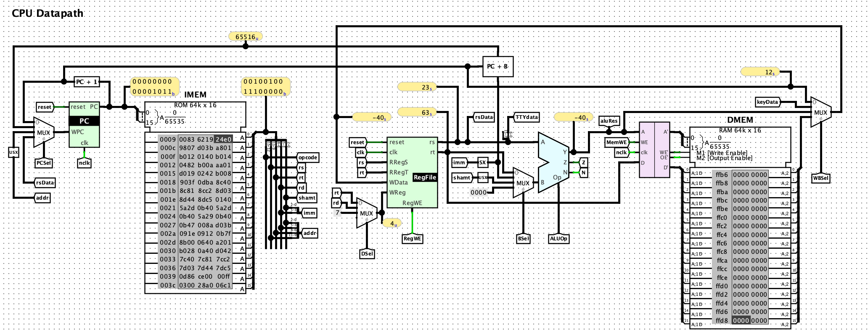Screen dimensions: 868x332
Task: Select the MUX controlled by DSel
Action: [x=367, y=213]
